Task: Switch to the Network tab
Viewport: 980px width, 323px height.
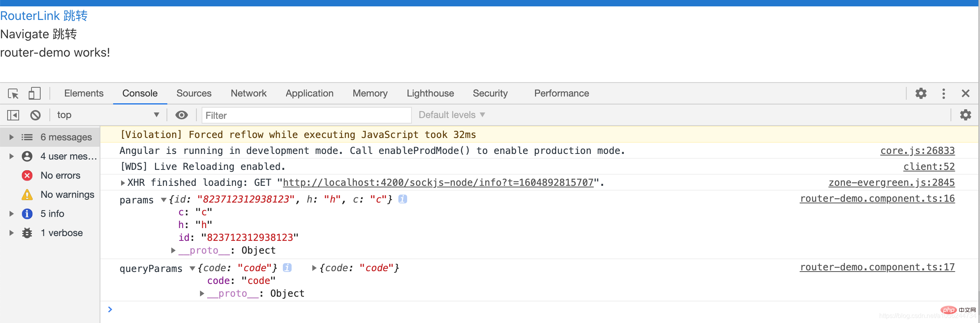Action: click(x=248, y=94)
